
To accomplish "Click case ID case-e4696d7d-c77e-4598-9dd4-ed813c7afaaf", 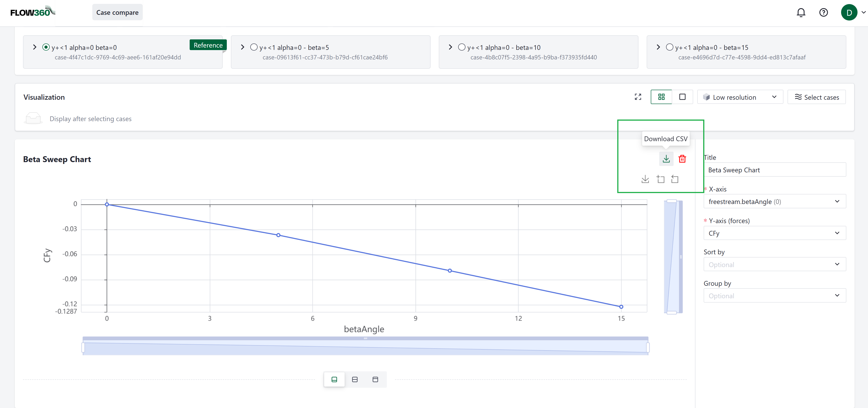I will [742, 57].
